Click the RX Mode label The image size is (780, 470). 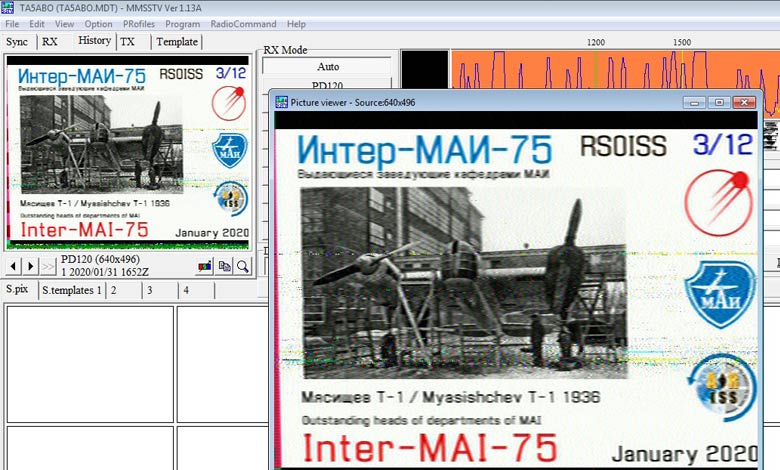coord(285,50)
